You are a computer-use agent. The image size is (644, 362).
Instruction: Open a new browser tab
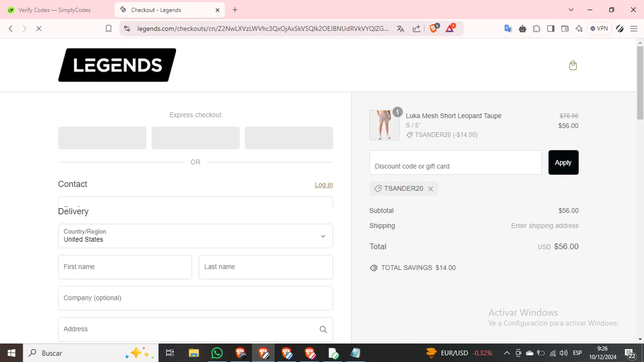(x=235, y=10)
